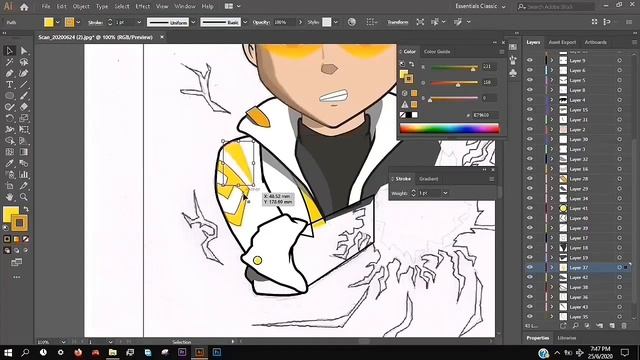Select the Blend tool
Image resolution: width=640 pixels, height=360 pixels.
point(24,163)
